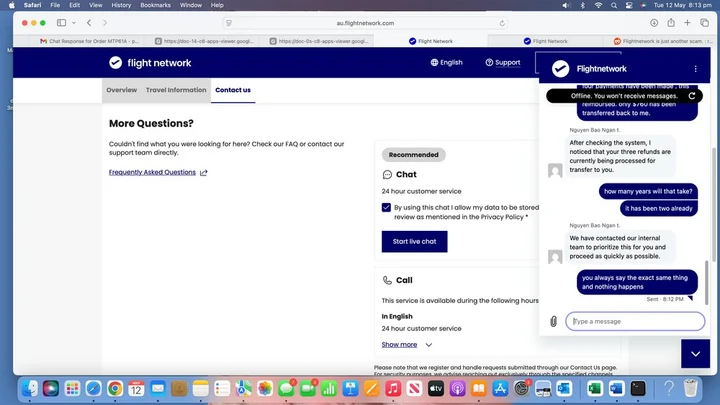Open the Edit menu
This screenshot has width=720, height=405.
point(74,5)
